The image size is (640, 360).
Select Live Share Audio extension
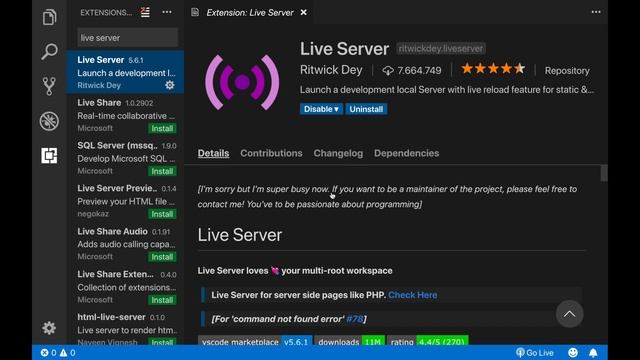[126, 244]
